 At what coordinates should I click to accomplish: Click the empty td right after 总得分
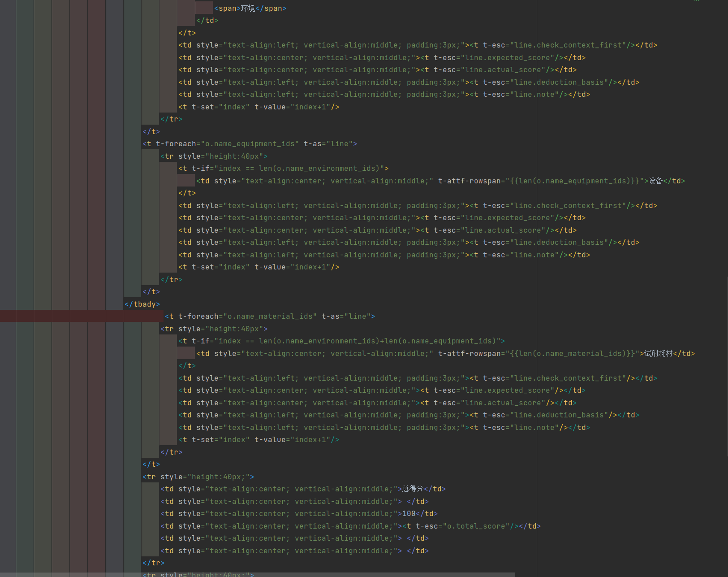click(295, 502)
